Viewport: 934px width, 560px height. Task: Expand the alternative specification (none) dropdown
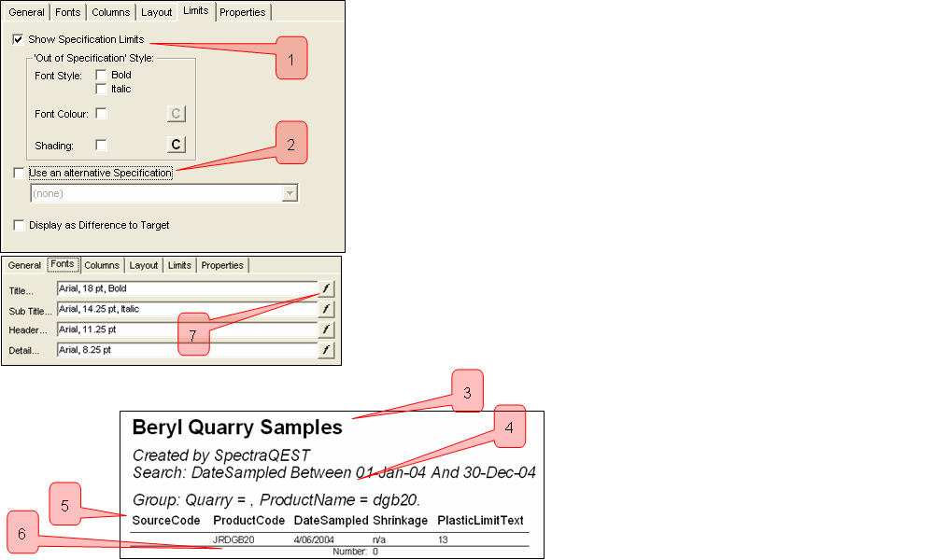pyautogui.click(x=290, y=193)
